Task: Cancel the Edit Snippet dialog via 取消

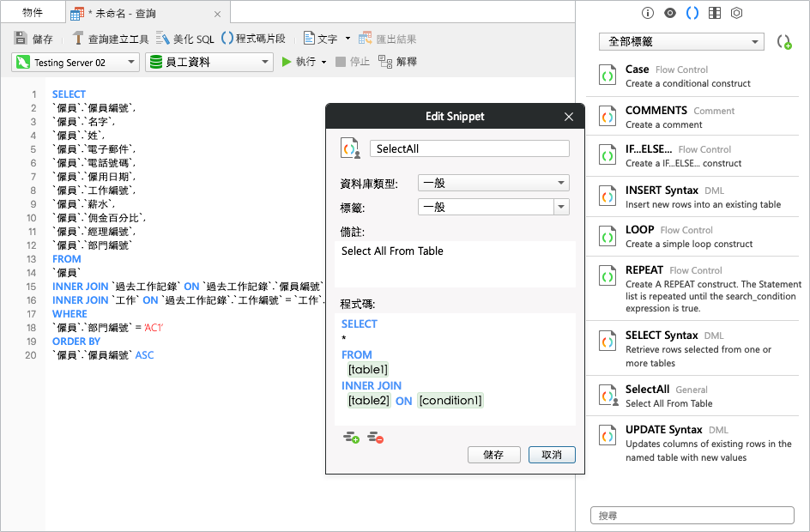Action: 552,455
